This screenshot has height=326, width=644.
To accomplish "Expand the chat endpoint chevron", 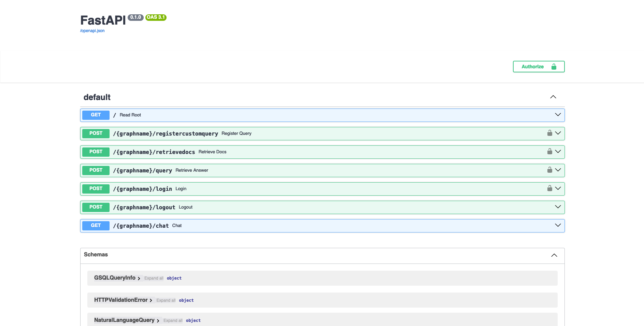I will pos(558,225).
